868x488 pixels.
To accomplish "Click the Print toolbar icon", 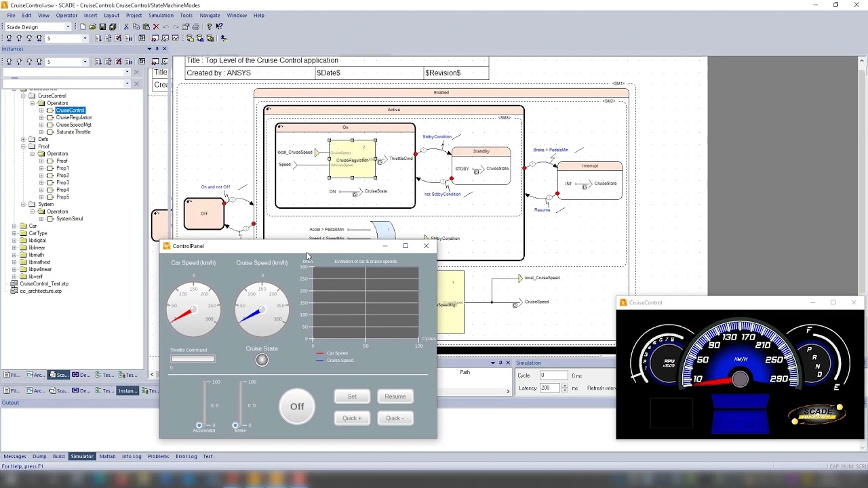I will point(195,26).
